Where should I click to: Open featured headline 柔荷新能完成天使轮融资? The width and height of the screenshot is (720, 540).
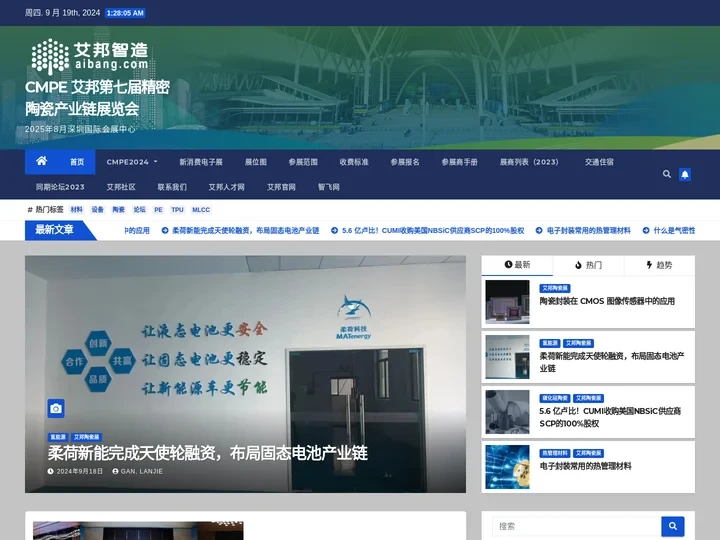208,453
